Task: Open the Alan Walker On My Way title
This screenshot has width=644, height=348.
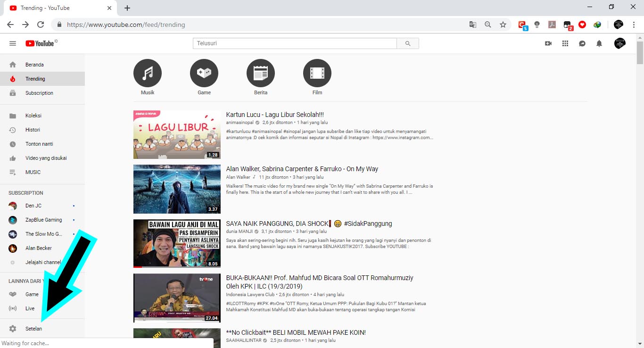Action: pos(302,169)
